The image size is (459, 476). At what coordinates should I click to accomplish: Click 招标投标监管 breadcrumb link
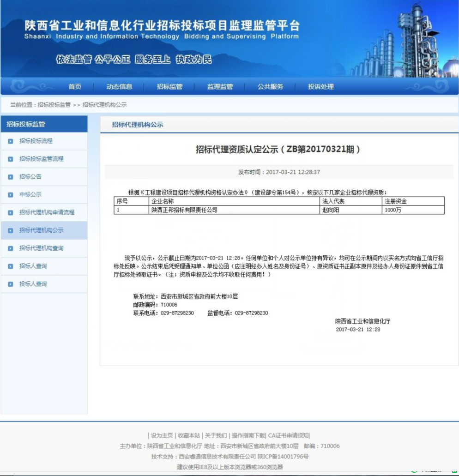pos(54,105)
